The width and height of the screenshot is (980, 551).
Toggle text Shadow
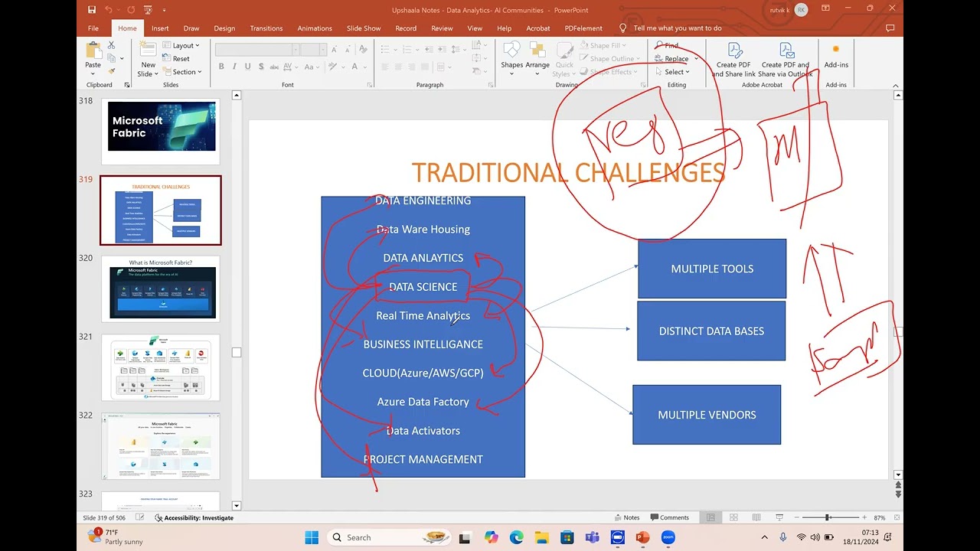[x=260, y=67]
